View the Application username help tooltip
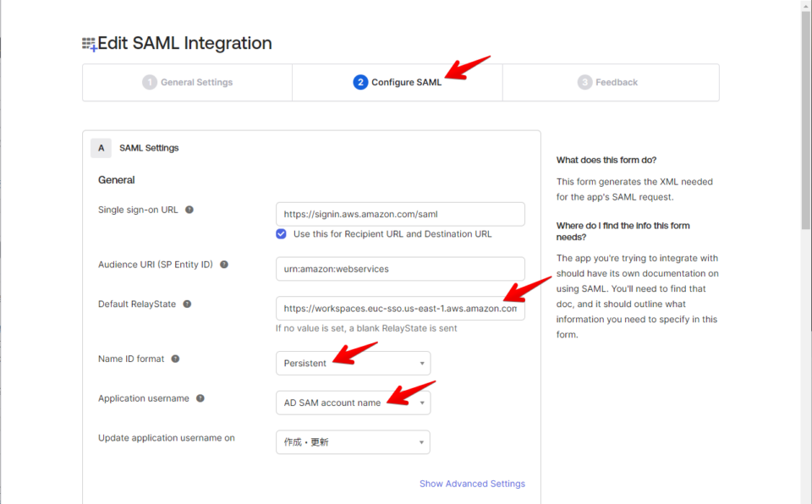The height and width of the screenshot is (504, 812). click(200, 398)
